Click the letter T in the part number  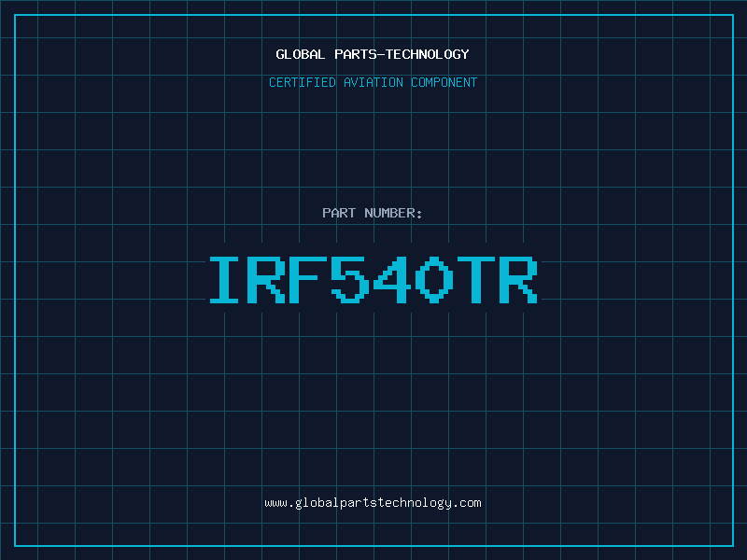477,280
